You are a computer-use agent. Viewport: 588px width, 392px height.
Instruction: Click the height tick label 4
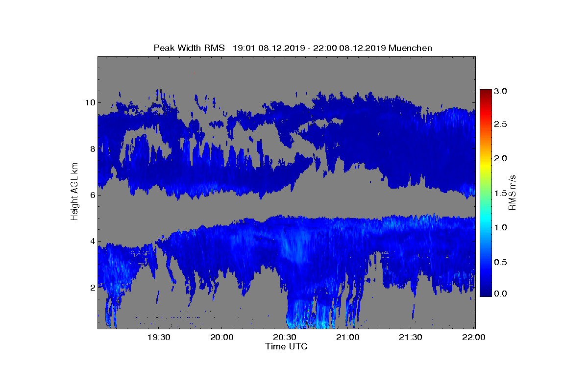tap(92, 241)
